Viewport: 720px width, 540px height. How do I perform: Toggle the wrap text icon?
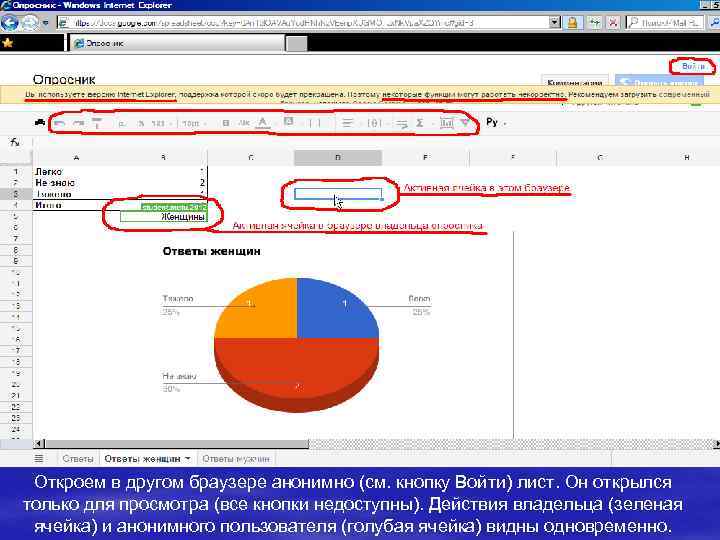(401, 124)
